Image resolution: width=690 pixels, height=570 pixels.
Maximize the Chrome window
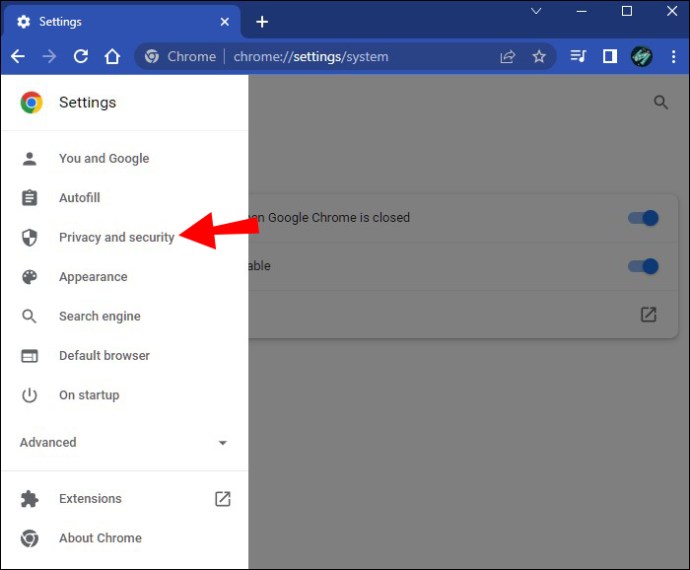[x=627, y=11]
